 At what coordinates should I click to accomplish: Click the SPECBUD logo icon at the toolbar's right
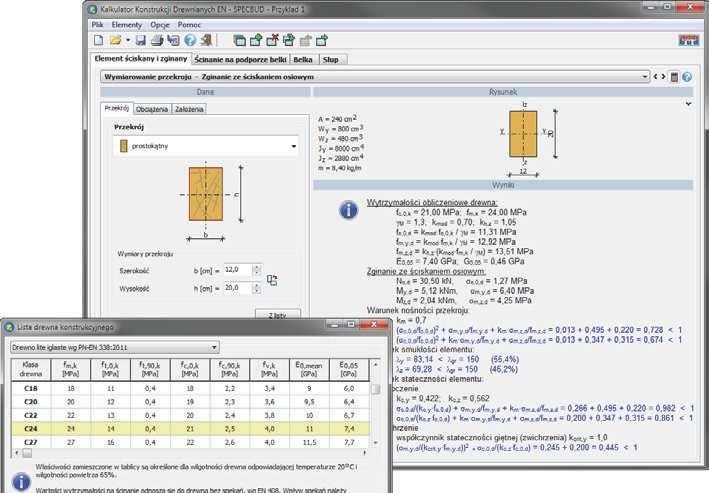tap(689, 40)
